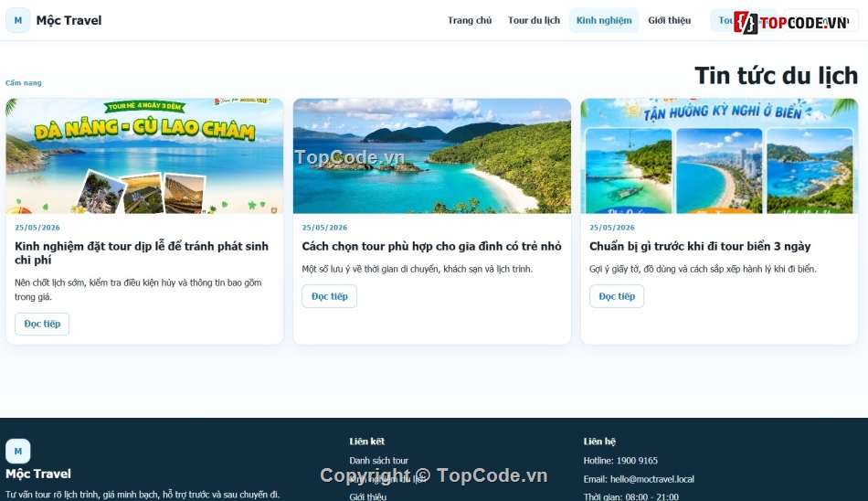The height and width of the screenshot is (501, 868).
Task: Click the Cẩm nang label above the cards
Action: click(x=23, y=83)
